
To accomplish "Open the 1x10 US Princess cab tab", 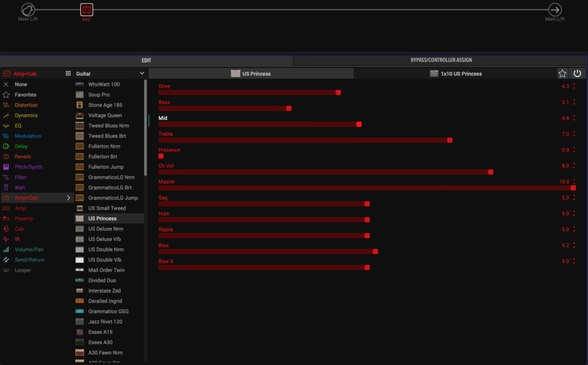I will click(x=455, y=73).
